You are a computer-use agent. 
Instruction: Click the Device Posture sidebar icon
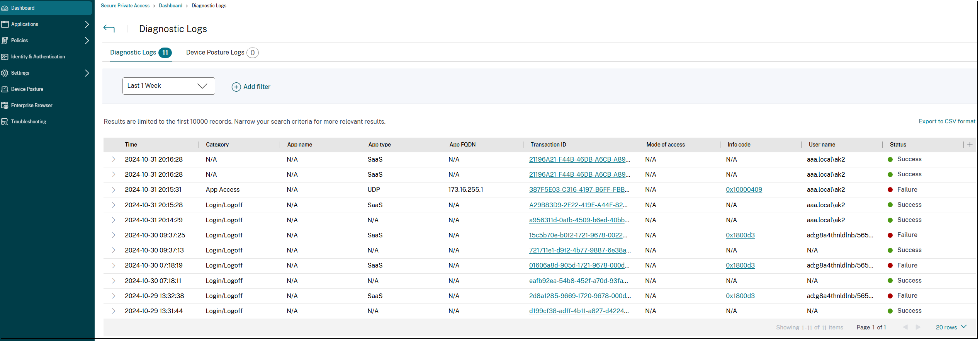[x=5, y=89]
